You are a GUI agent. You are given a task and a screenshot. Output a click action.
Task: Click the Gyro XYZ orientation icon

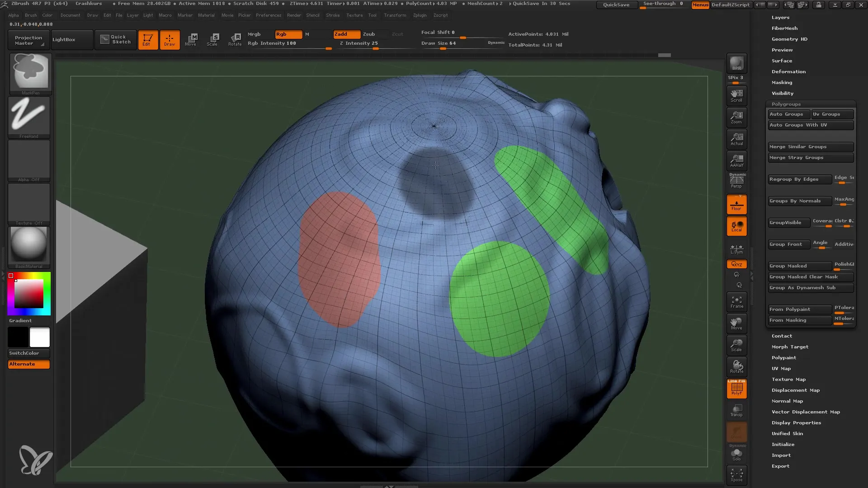(x=736, y=264)
